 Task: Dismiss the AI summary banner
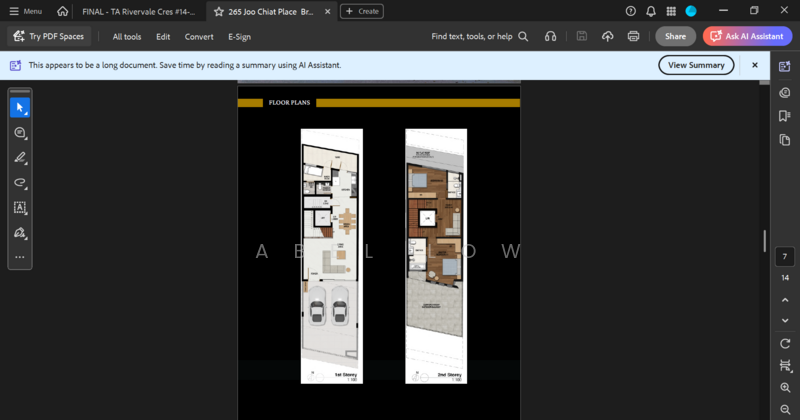coord(754,65)
